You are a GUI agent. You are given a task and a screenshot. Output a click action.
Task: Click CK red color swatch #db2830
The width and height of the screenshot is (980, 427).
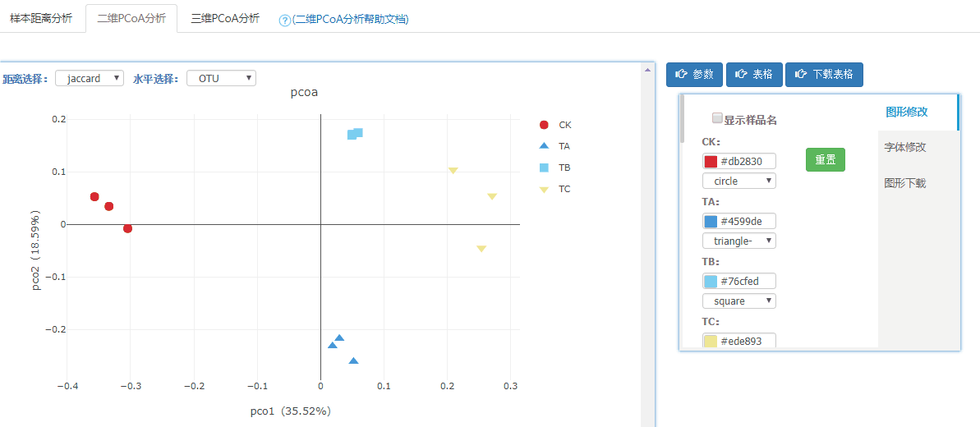click(711, 161)
